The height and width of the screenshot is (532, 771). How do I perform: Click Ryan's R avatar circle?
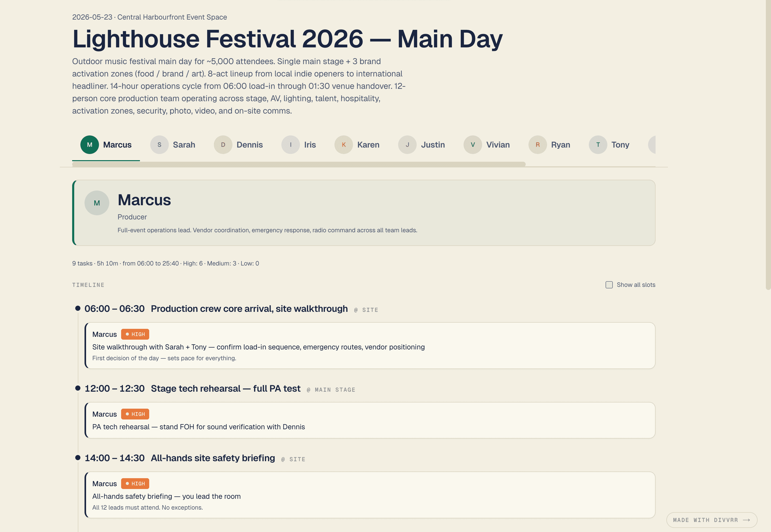(x=538, y=145)
